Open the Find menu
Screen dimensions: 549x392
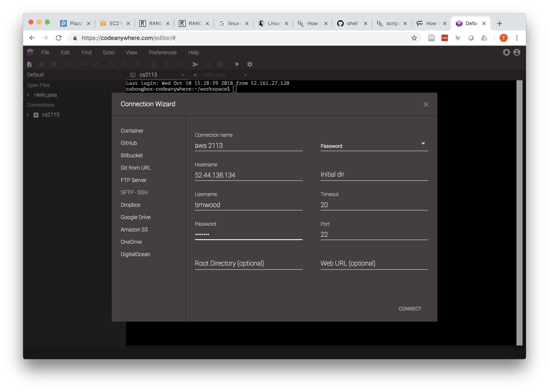pyautogui.click(x=86, y=52)
